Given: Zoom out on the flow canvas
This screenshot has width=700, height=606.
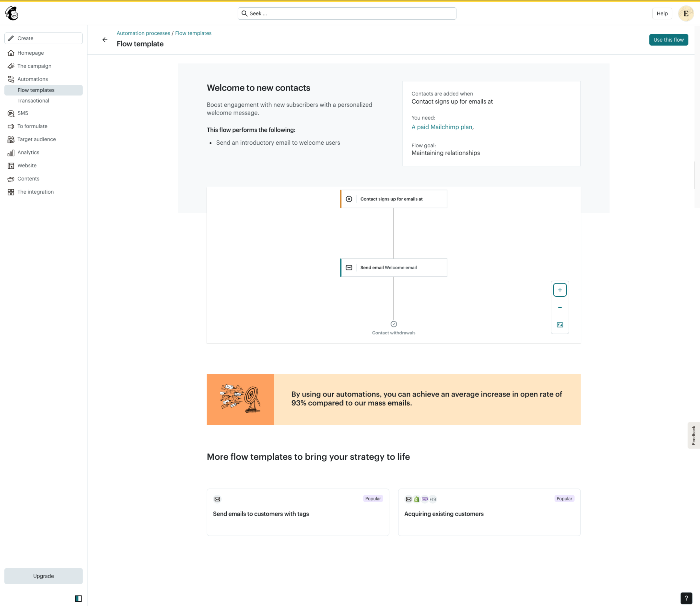Looking at the screenshot, I should 560,307.
